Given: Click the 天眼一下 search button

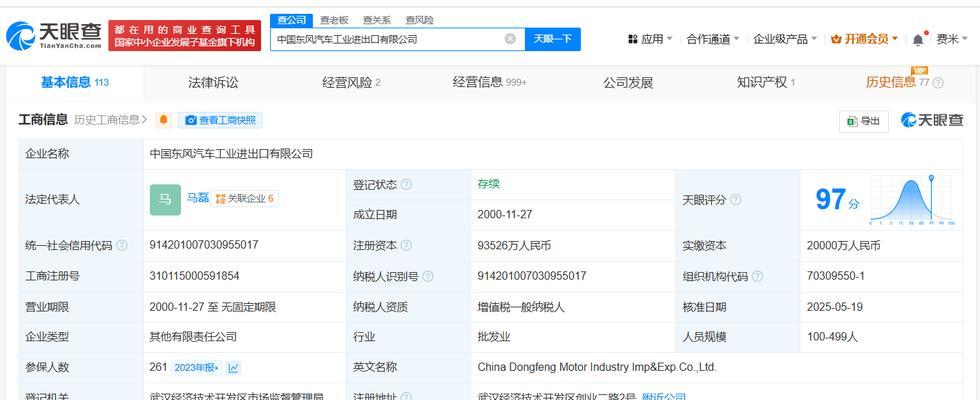Looking at the screenshot, I should click(x=552, y=39).
